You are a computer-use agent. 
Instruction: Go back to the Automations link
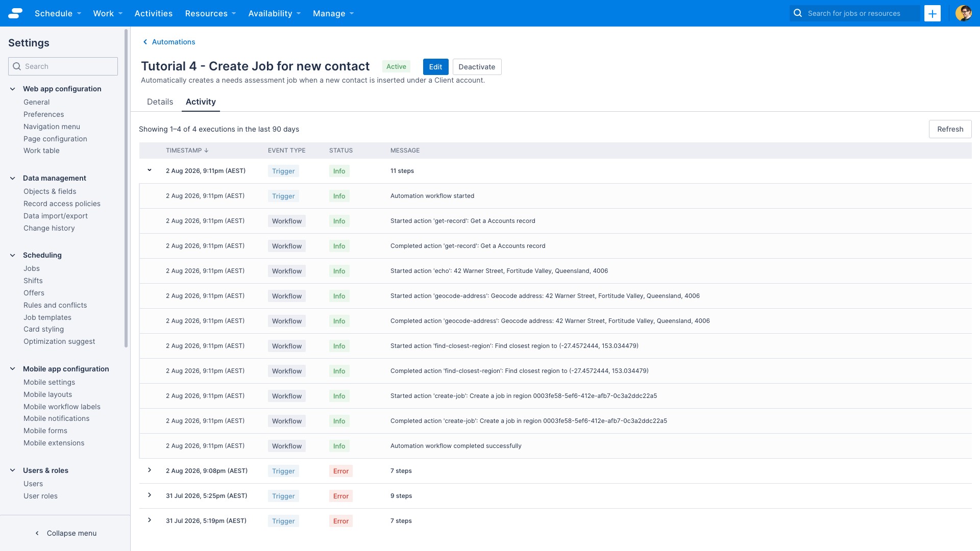click(174, 42)
